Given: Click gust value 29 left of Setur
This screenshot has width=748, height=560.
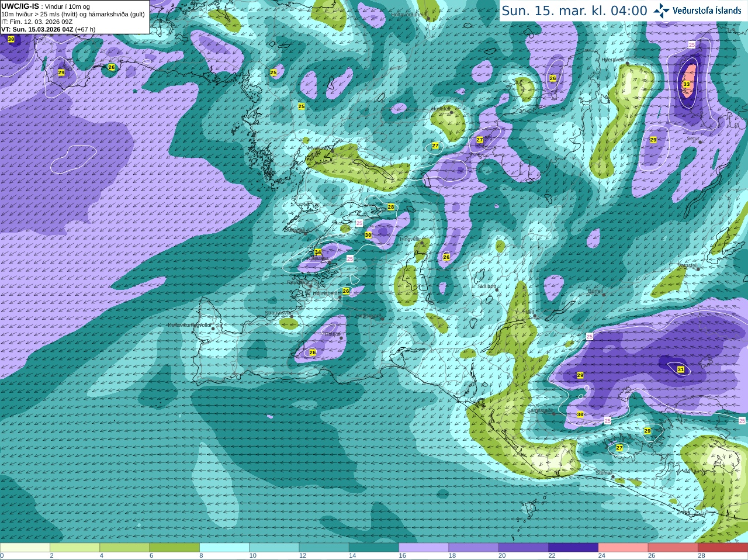Looking at the screenshot, I should pyautogui.click(x=653, y=140).
